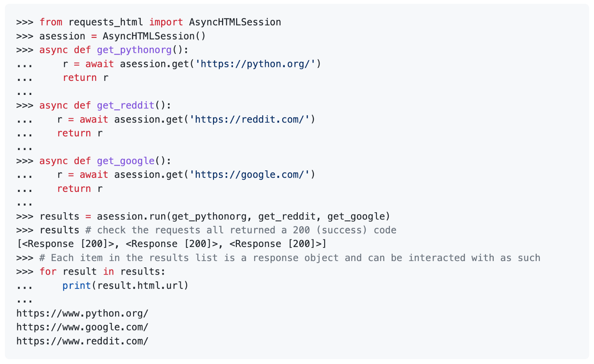Viewport: 594px width, 364px height.
Task: Click the print keyword in the loop
Action: click(x=77, y=286)
